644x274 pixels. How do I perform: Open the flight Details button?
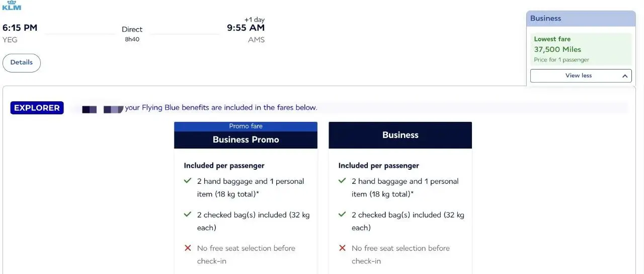(22, 62)
